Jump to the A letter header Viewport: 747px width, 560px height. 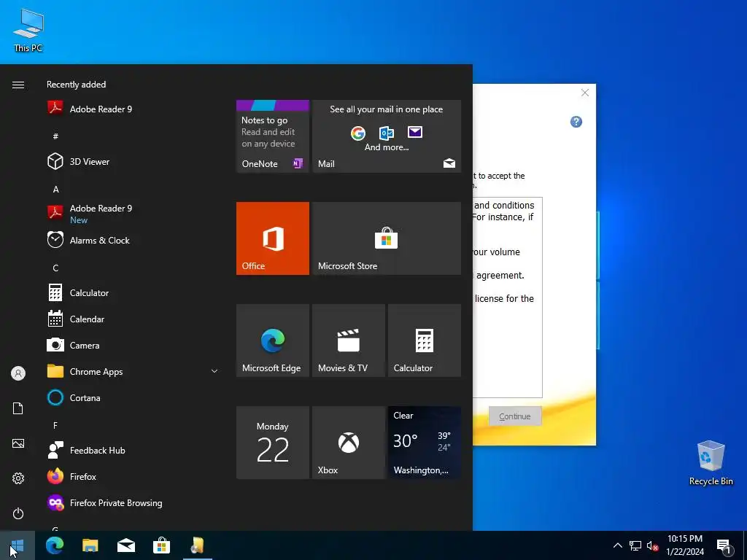55,189
